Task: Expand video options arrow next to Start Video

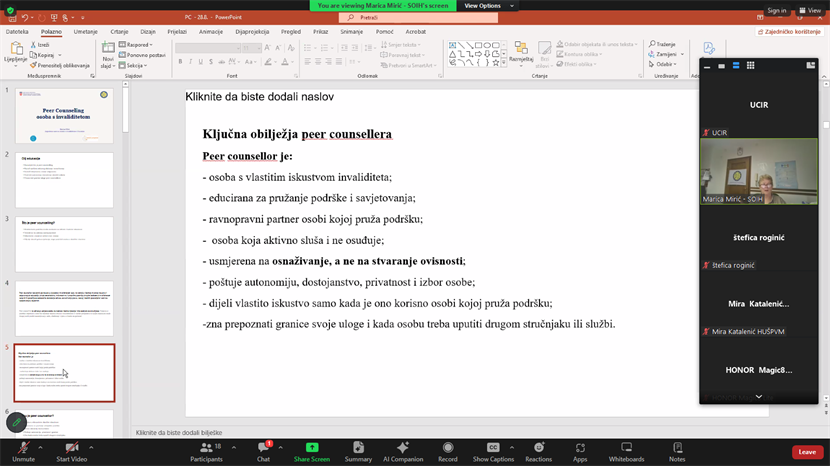Action: 91,447
